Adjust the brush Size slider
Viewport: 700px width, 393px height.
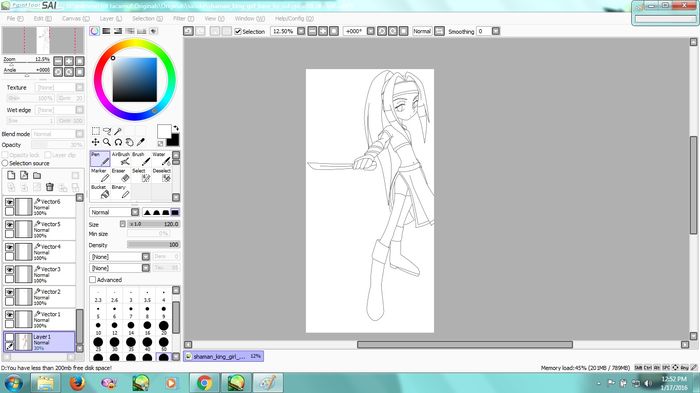click(x=154, y=224)
